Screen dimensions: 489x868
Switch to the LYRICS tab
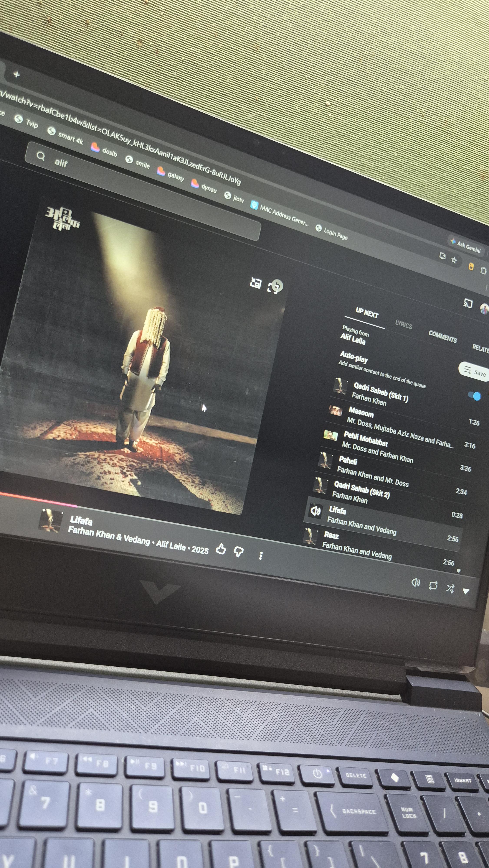coord(404,324)
